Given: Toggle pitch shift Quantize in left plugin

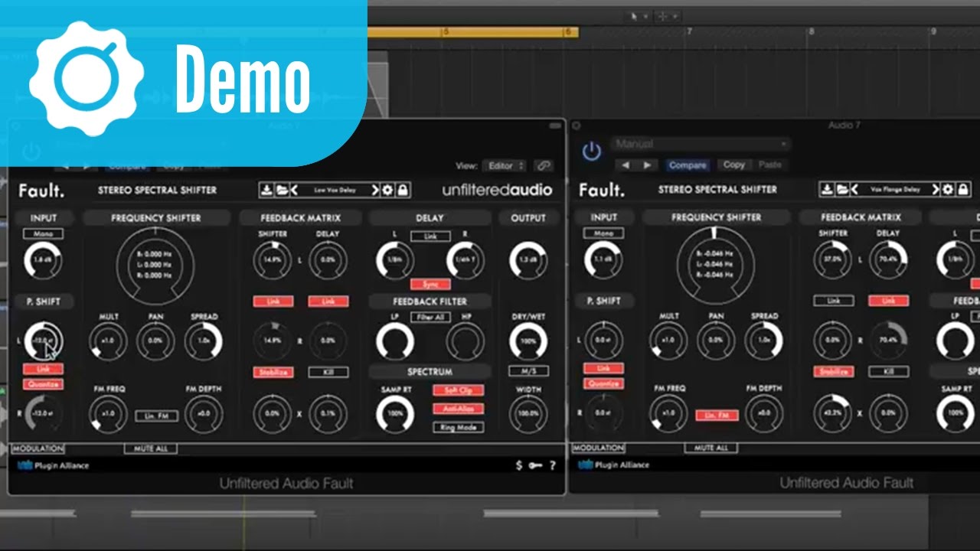Looking at the screenshot, I should (x=43, y=384).
